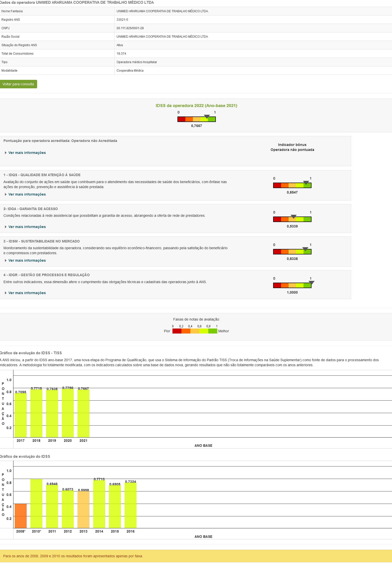Screen dimensions: 392x567
Task: Click the IDQS score value 0,8547
Action: (292, 192)
